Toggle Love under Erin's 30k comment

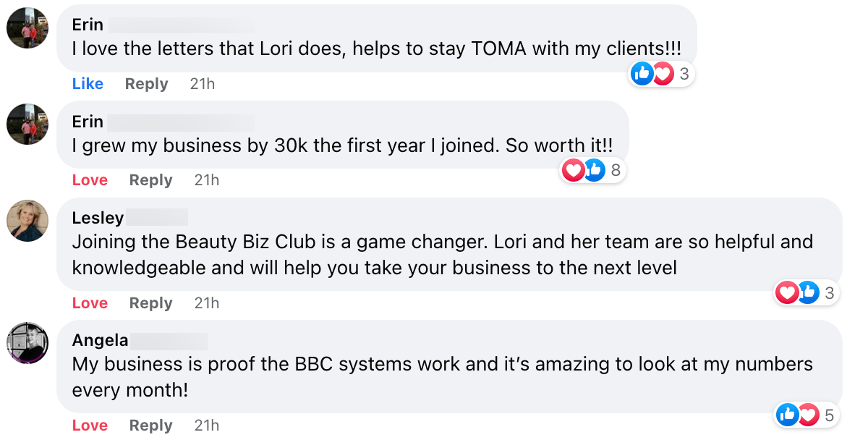[90, 180]
